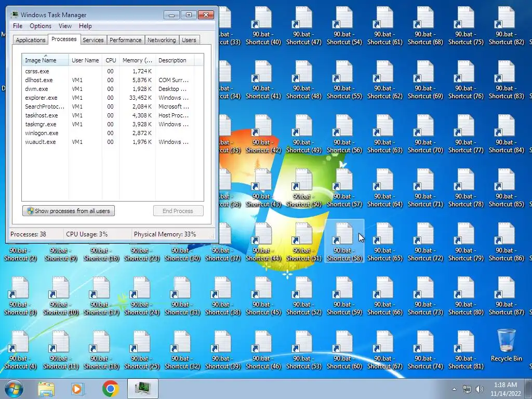Switch to the Services tab

pyautogui.click(x=93, y=40)
